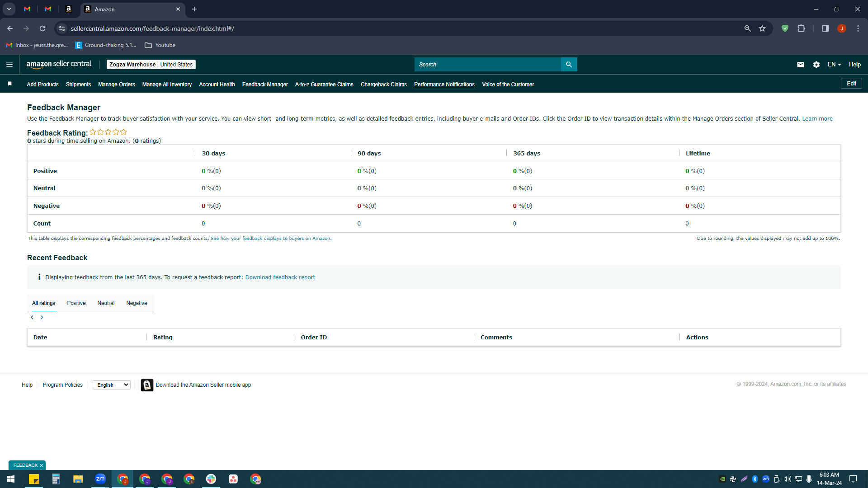The image size is (868, 488).
Task: Click into the Seller Central search field
Action: coord(488,65)
